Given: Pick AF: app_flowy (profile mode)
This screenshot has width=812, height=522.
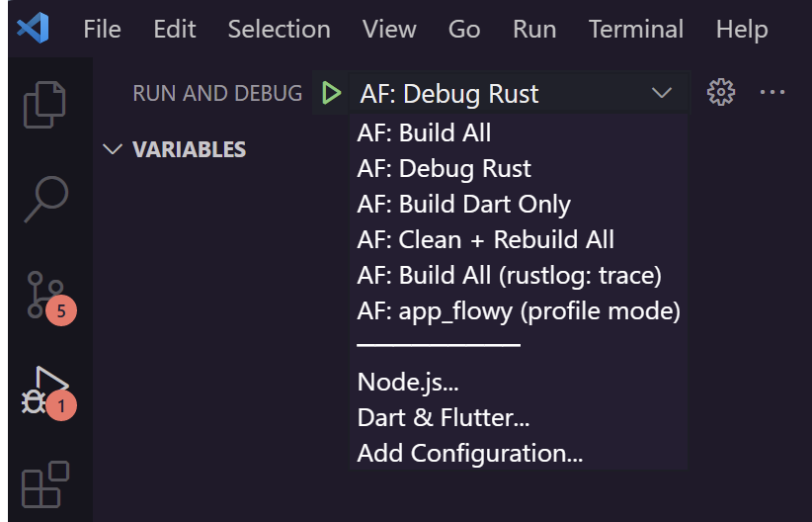Looking at the screenshot, I should 519,311.
